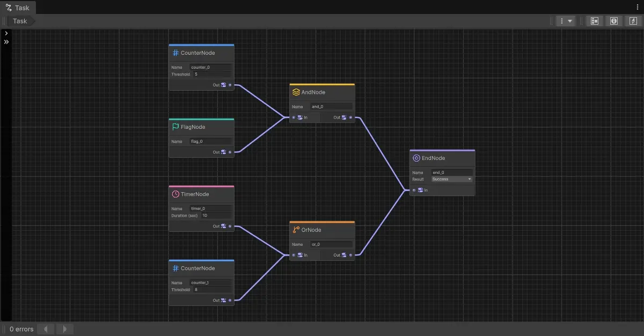Select the OrNode title text
The width and height of the screenshot is (644, 336).
(x=311, y=230)
